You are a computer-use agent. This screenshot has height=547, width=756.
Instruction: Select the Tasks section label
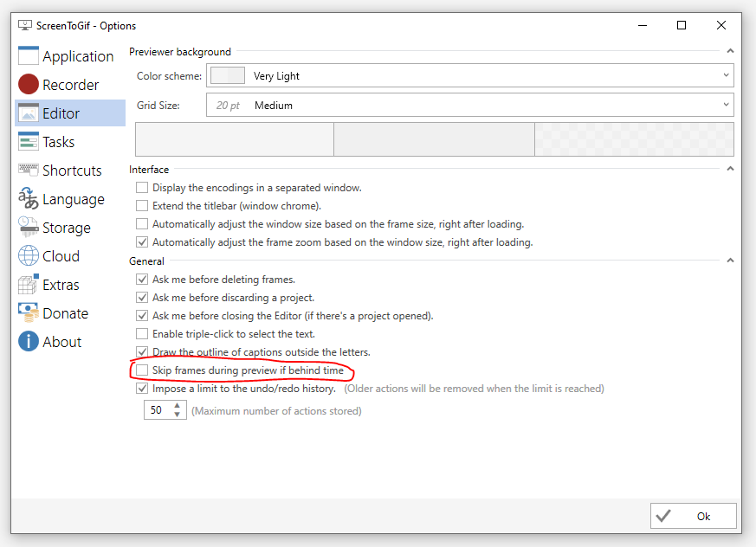[x=58, y=142]
